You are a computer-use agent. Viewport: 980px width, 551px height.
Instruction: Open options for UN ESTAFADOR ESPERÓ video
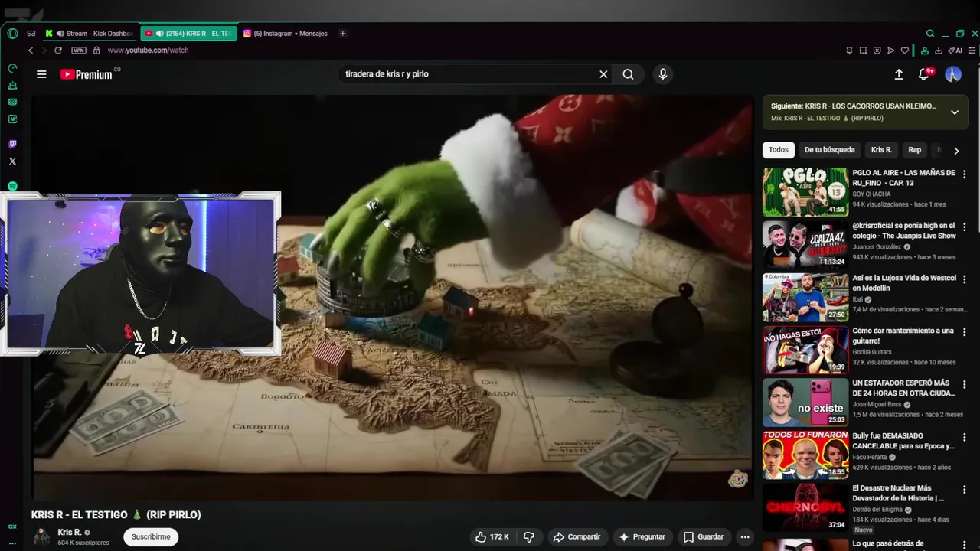(965, 384)
